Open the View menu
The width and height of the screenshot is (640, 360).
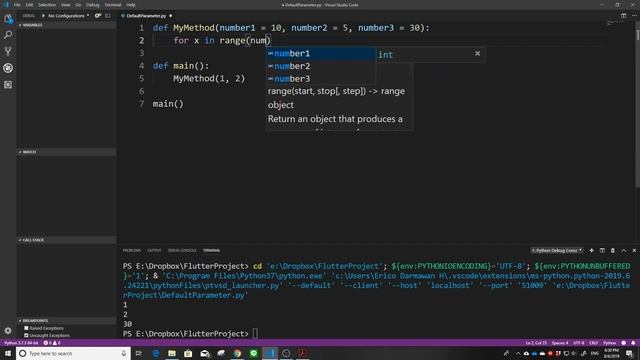[x=66, y=5]
